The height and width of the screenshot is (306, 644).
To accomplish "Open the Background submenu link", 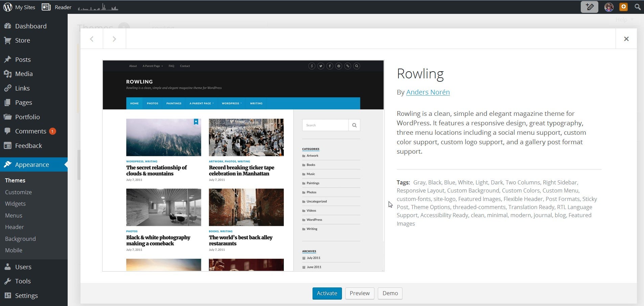I will pos(20,239).
